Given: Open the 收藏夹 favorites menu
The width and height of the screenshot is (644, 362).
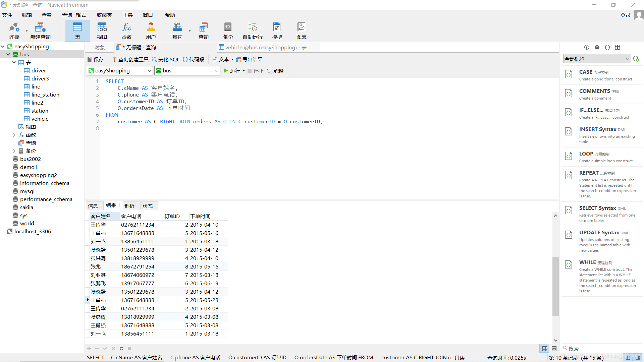Looking at the screenshot, I should 104,15.
